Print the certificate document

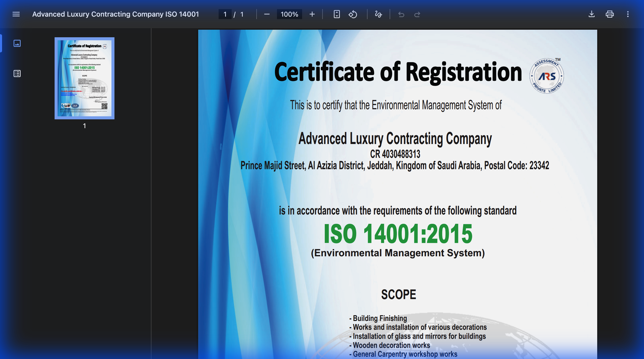click(610, 14)
